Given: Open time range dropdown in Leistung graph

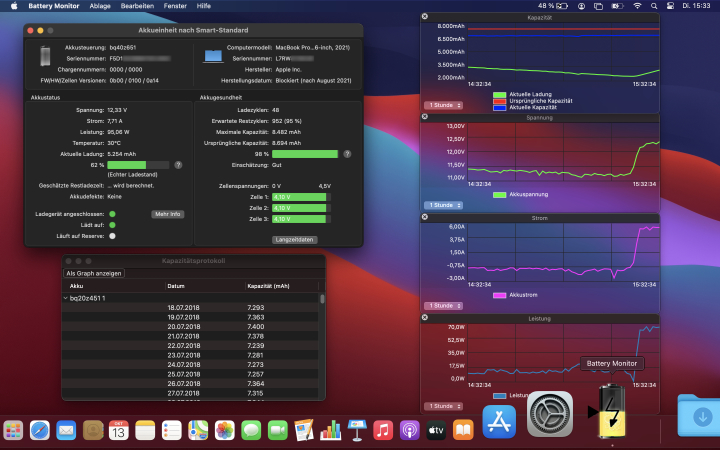Looking at the screenshot, I should coord(443,406).
